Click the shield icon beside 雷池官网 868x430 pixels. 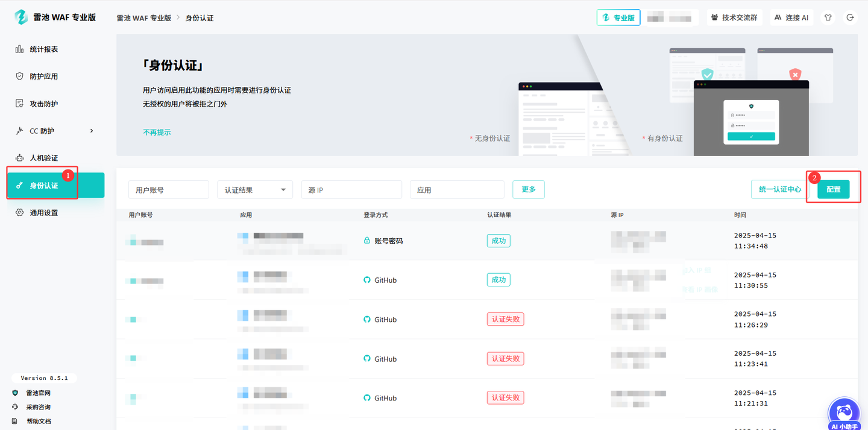click(x=15, y=393)
